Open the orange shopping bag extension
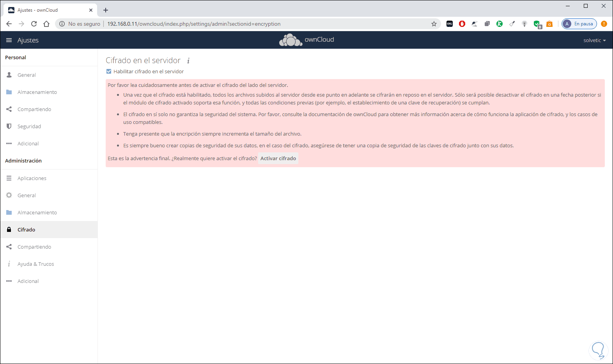 coord(549,24)
